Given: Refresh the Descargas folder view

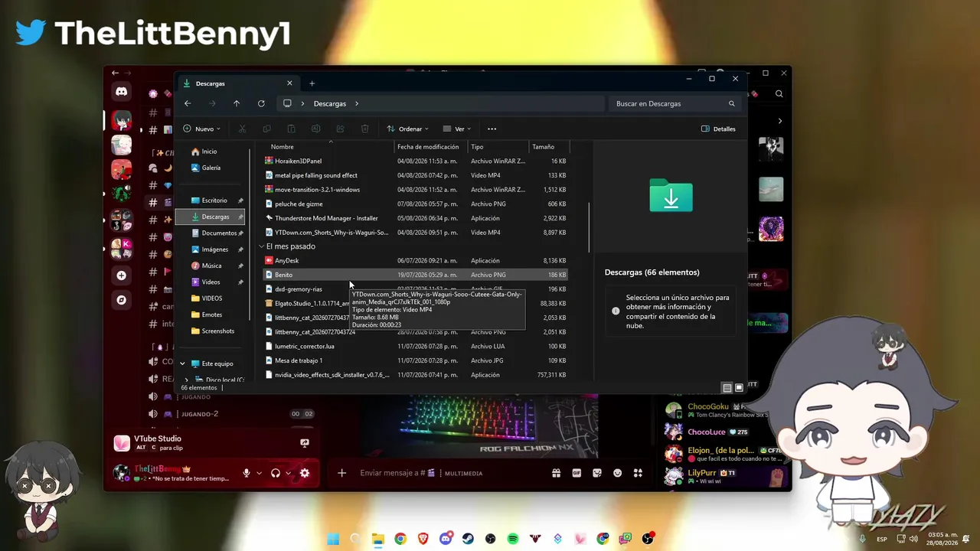Looking at the screenshot, I should [261, 103].
